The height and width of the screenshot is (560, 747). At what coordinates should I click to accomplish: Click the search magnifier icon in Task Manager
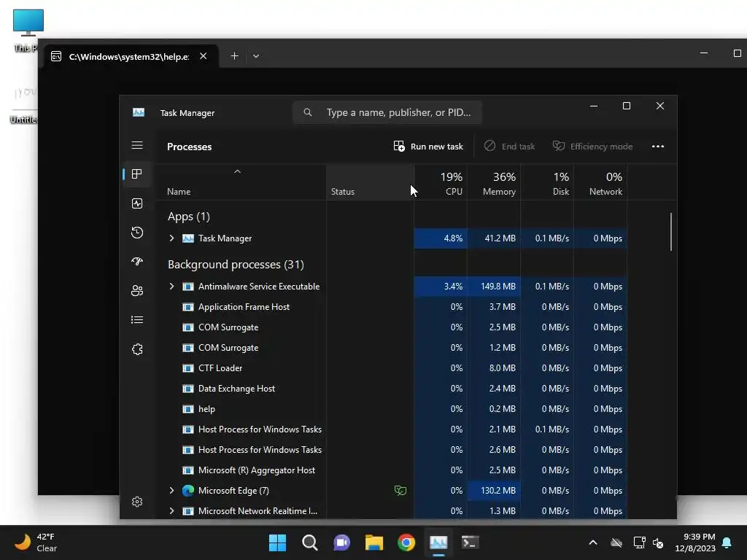click(x=308, y=112)
